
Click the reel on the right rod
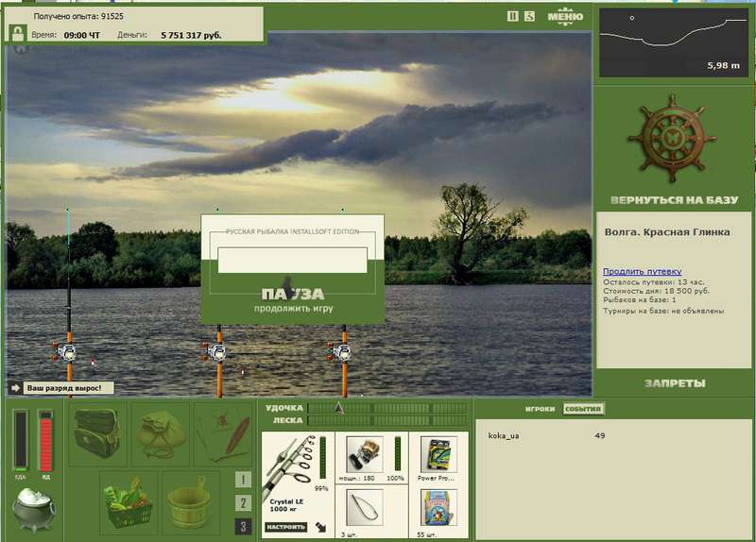coord(340,351)
